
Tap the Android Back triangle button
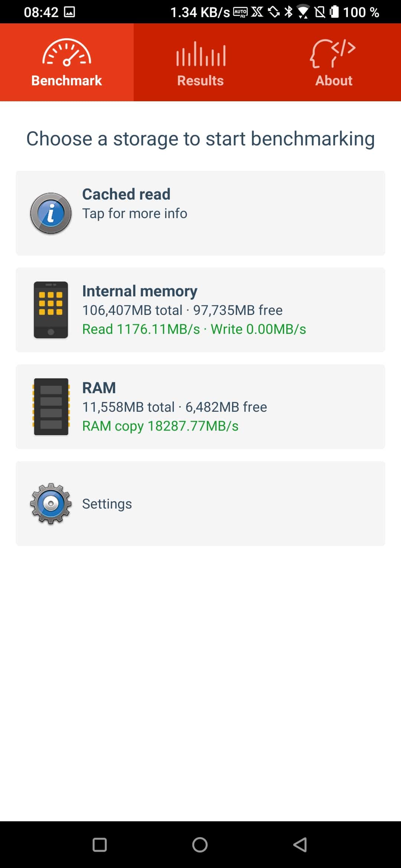click(x=300, y=845)
